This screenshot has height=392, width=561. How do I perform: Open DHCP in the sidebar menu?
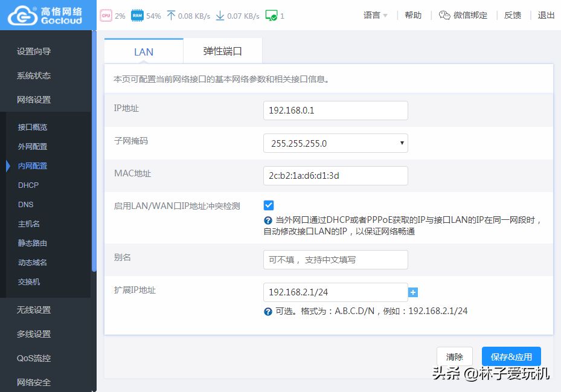[x=28, y=185]
